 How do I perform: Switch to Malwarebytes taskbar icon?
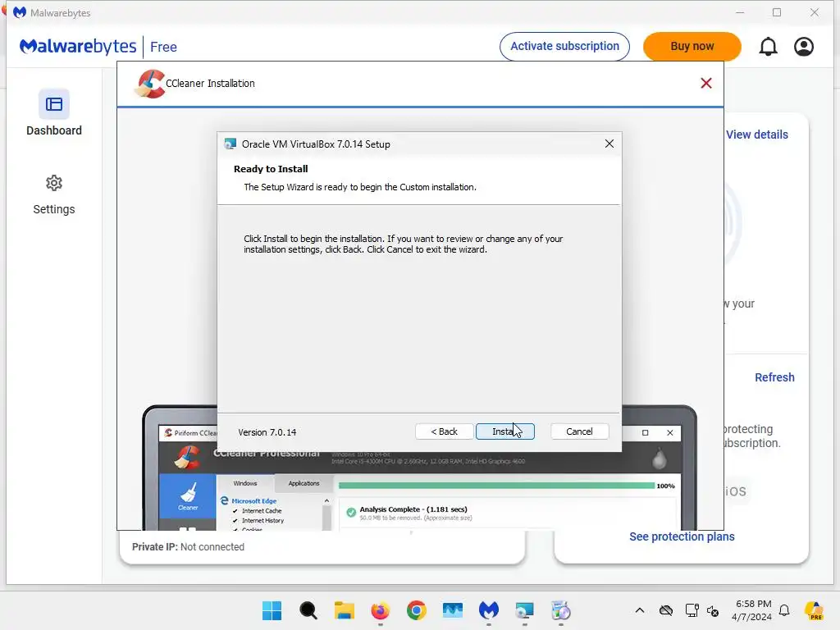pos(489,610)
